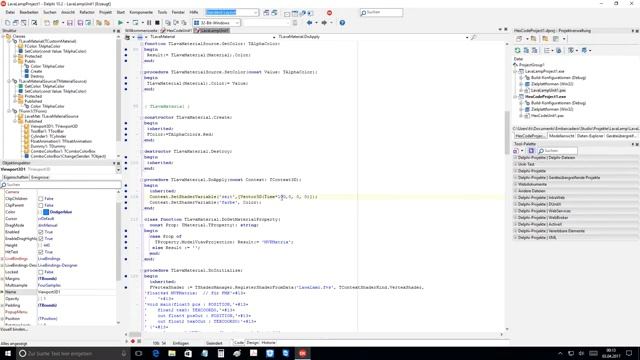Click the Save All icon
Viewport: 640px width, 360px height.
(x=80, y=23)
